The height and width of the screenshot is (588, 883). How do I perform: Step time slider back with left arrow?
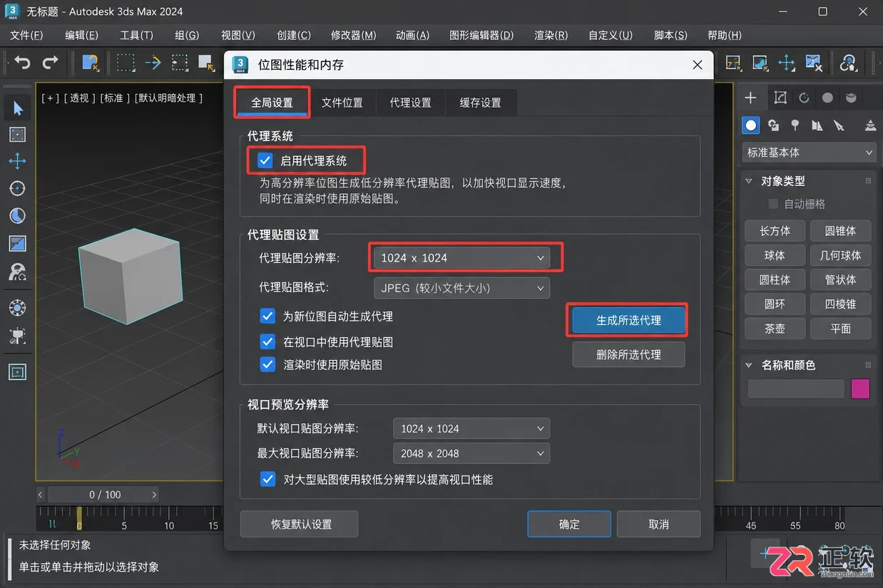tap(41, 494)
